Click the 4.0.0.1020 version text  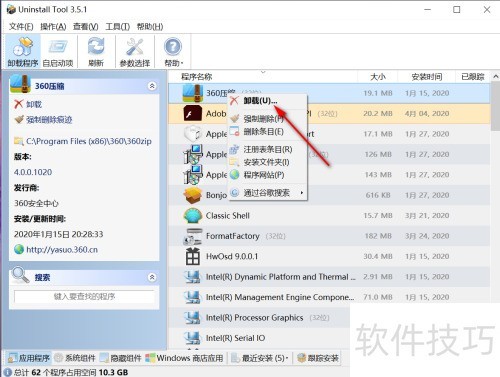pyautogui.click(x=33, y=172)
